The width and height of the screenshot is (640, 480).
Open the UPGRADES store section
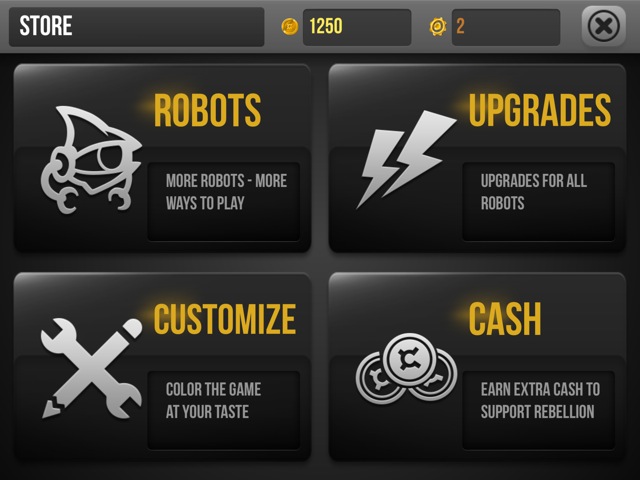pos(477,158)
